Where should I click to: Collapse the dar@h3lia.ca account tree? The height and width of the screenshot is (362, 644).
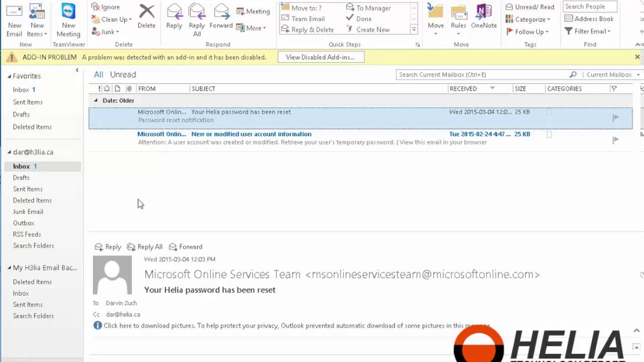(x=9, y=152)
